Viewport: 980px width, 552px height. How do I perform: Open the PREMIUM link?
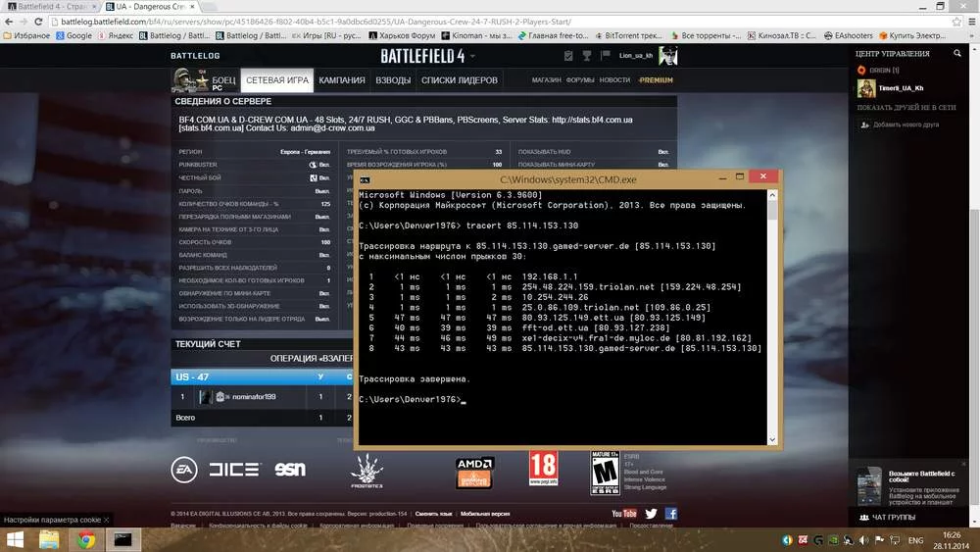(656, 80)
